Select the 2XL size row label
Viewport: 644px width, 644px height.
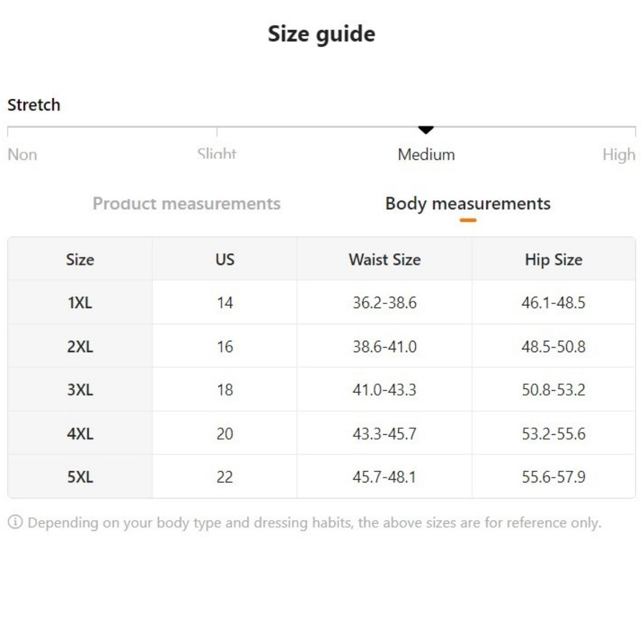pyautogui.click(x=80, y=347)
